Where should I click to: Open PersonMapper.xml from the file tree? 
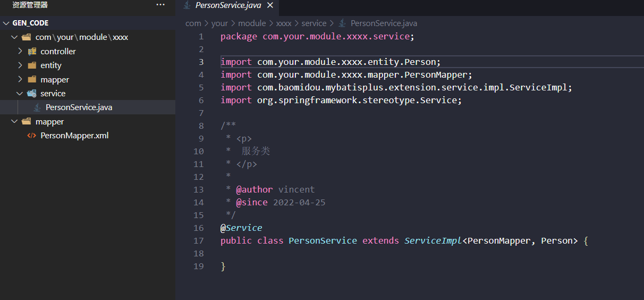[x=74, y=136]
